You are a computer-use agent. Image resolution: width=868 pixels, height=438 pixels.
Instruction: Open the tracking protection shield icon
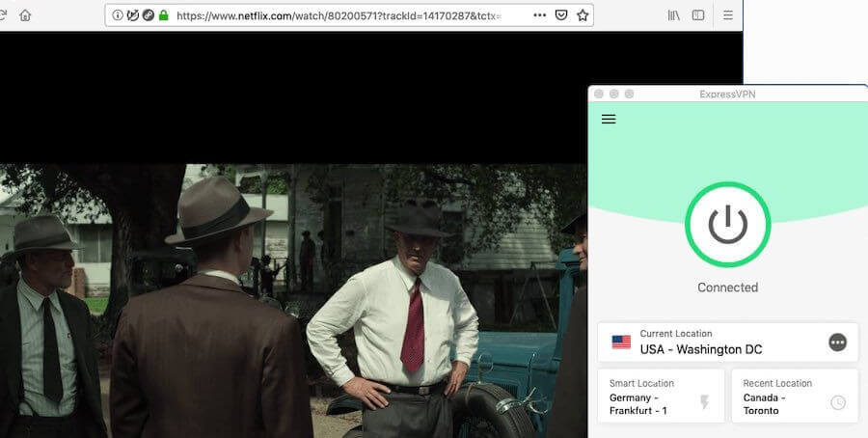[x=132, y=15]
